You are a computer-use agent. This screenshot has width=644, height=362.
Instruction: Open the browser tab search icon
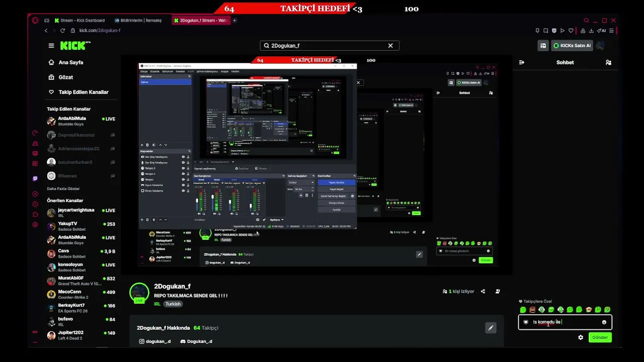pyautogui.click(x=586, y=21)
